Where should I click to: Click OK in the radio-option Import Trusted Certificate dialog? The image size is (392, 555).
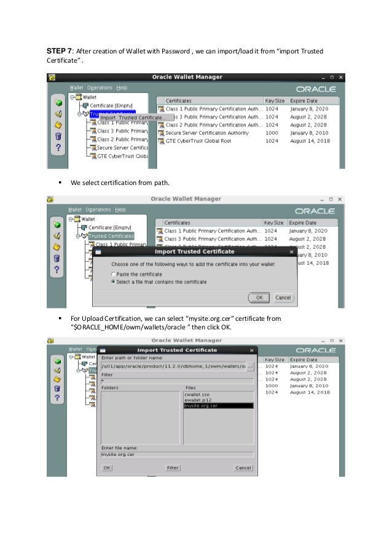pos(259,297)
